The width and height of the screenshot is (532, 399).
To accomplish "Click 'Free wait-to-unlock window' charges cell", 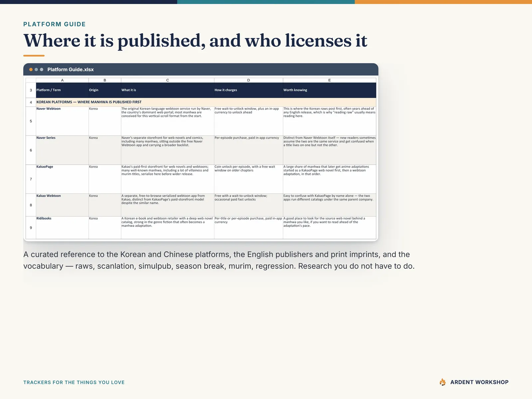I will pos(248,121).
